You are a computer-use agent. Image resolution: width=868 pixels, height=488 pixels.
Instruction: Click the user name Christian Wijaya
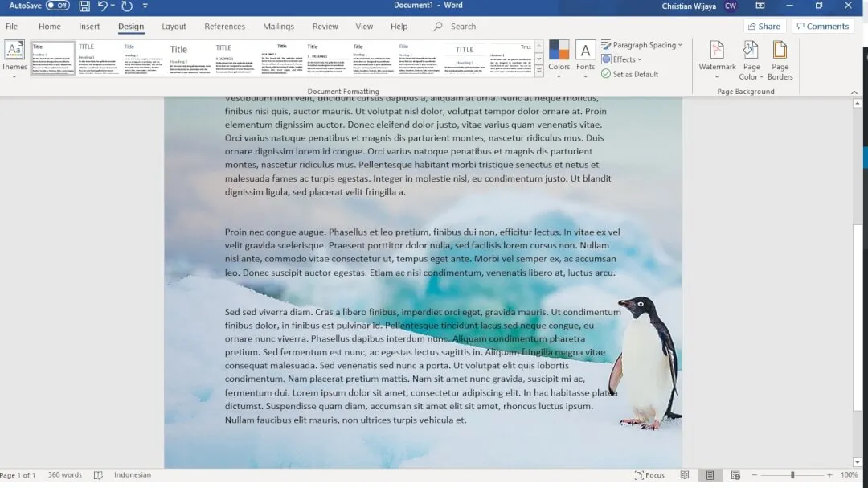(689, 6)
